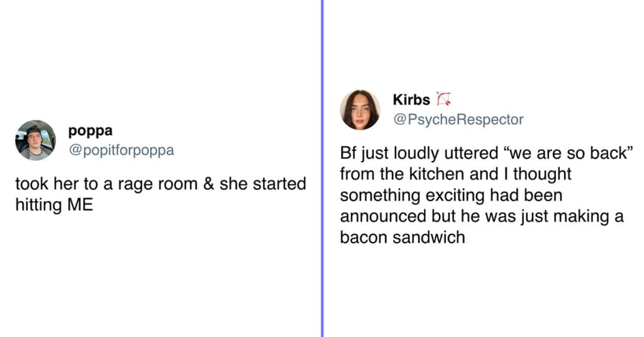The width and height of the screenshot is (644, 337).
Task: Click the bow and arrow emoji beside Kirbs
Action: [443, 99]
